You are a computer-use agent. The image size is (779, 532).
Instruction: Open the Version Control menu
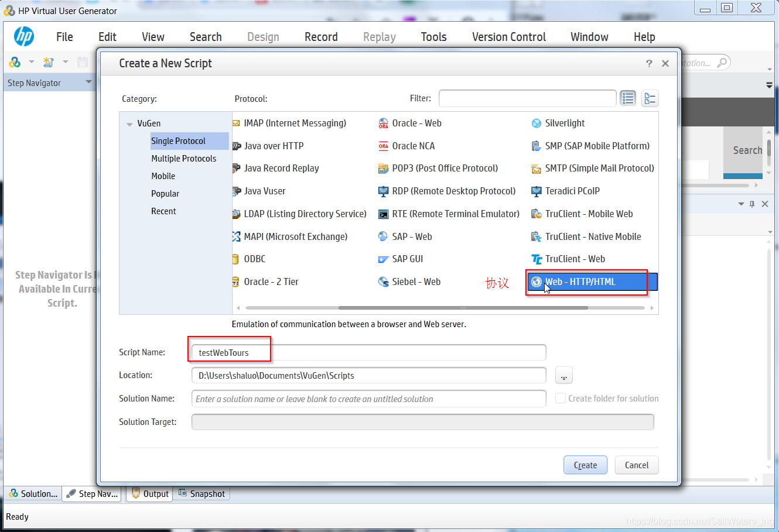509,37
